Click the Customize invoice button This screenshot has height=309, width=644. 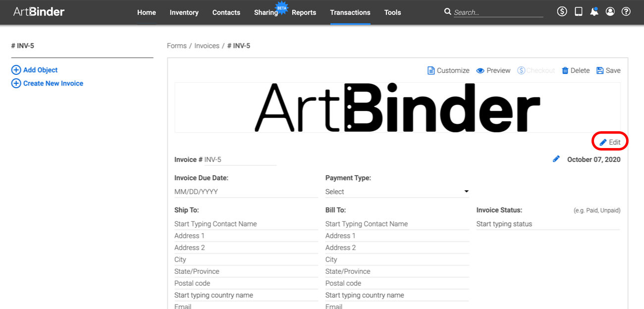coord(448,71)
